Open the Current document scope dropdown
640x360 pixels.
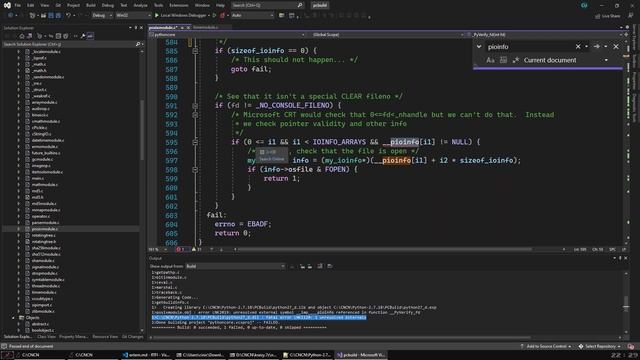tap(566, 60)
